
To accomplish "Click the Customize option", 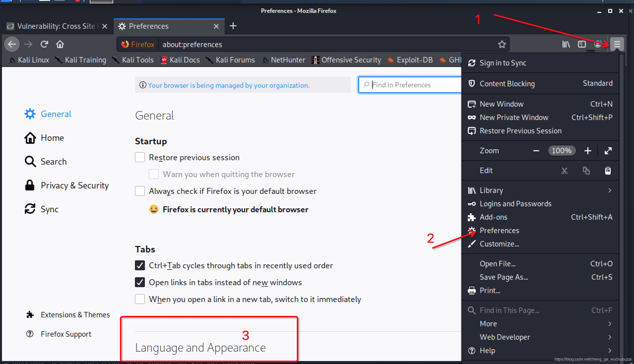I will pyautogui.click(x=499, y=243).
